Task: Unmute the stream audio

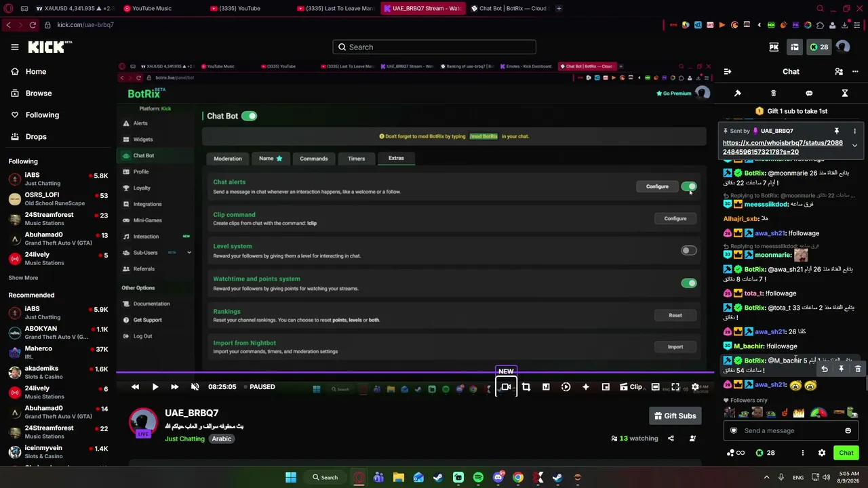Action: [195, 387]
